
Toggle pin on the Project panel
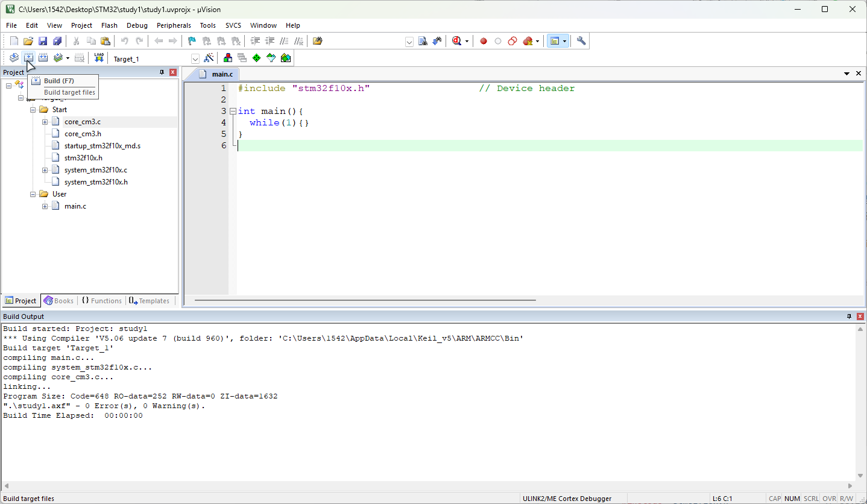(x=162, y=72)
